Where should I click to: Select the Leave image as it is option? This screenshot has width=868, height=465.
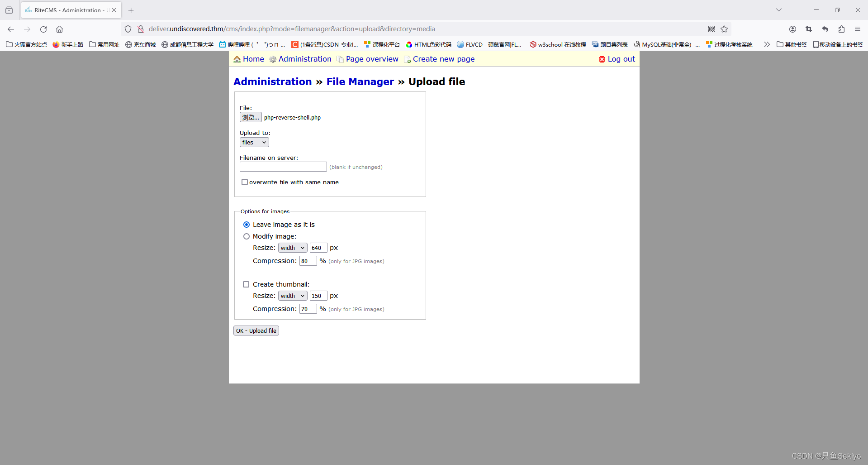tap(247, 225)
